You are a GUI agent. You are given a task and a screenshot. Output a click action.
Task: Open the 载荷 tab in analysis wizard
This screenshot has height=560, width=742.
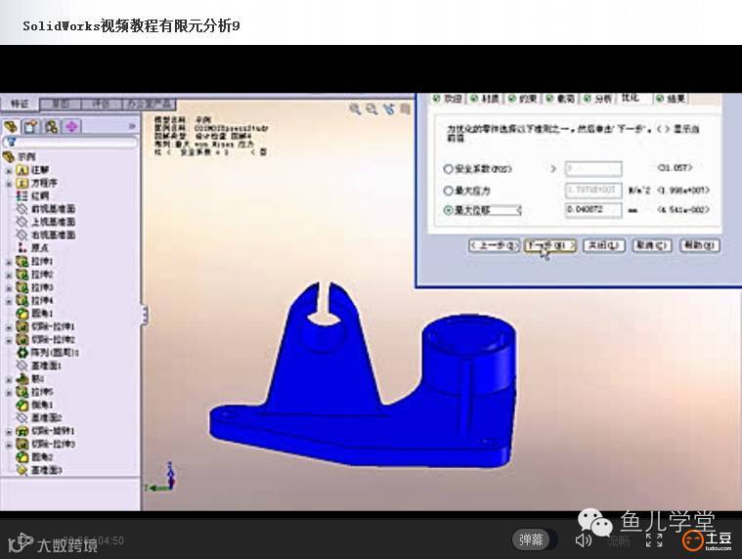click(x=561, y=99)
